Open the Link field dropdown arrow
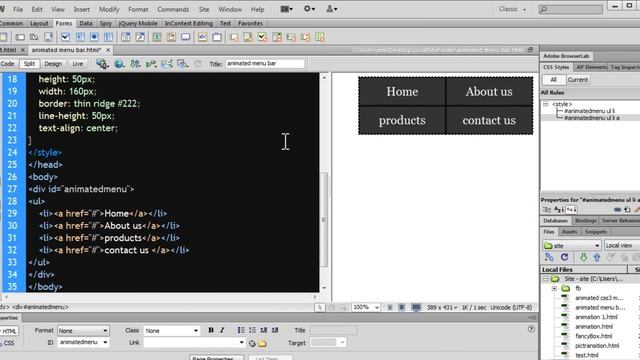This screenshot has height=360, width=640. coord(241,343)
